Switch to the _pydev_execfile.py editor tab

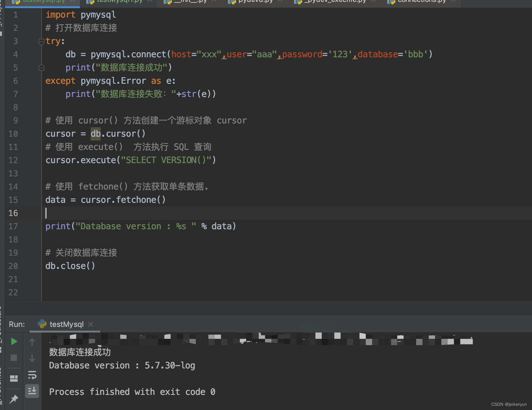pos(335,2)
